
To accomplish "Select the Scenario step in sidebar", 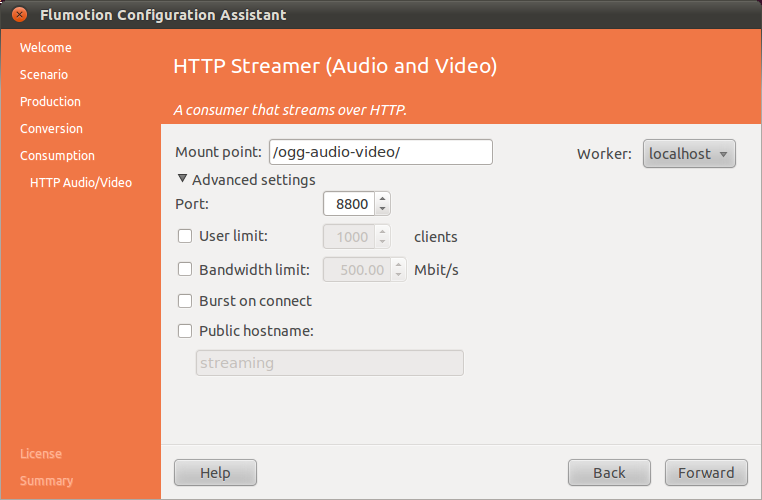I will click(x=44, y=75).
